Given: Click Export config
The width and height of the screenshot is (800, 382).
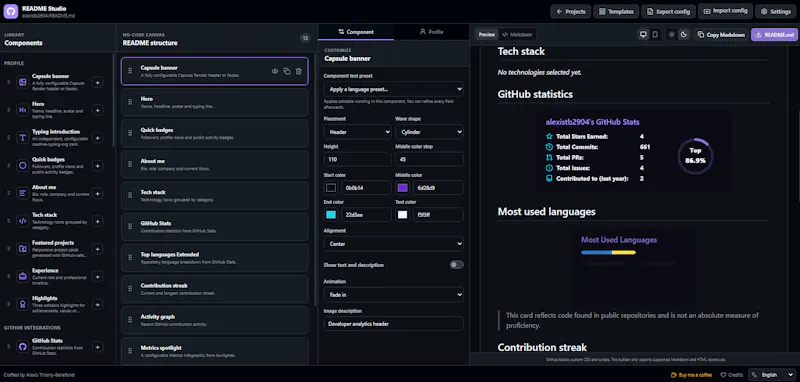Looking at the screenshot, I should pos(668,11).
